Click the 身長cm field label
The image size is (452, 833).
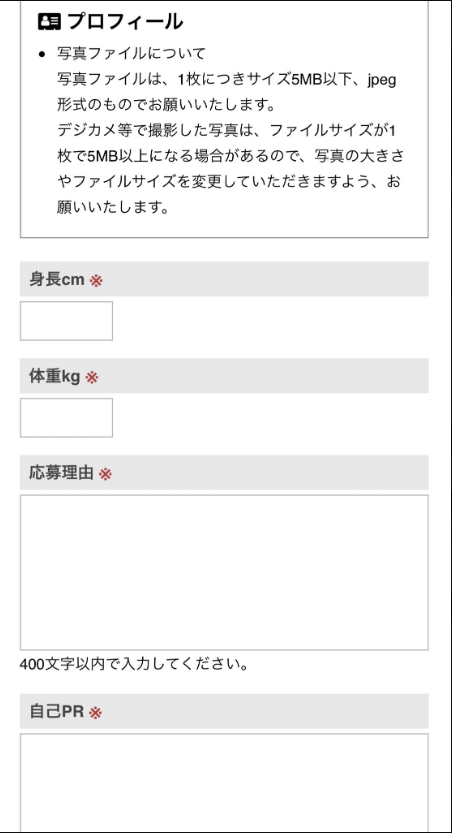(57, 279)
